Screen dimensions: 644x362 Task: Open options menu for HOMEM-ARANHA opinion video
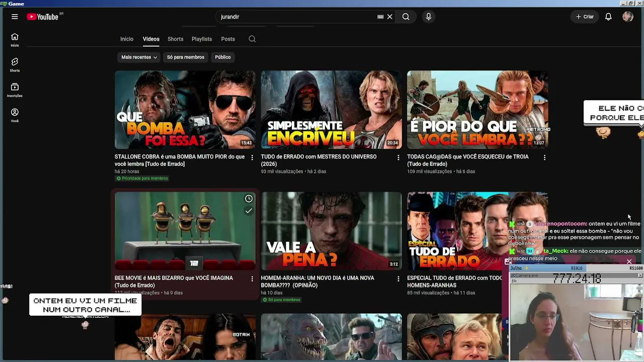(x=398, y=279)
